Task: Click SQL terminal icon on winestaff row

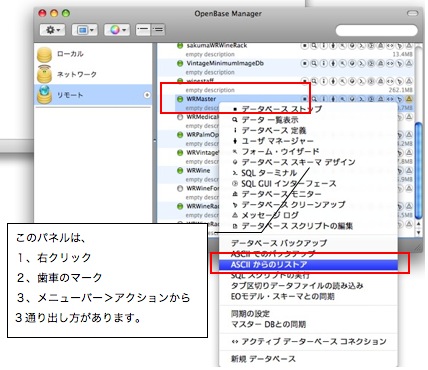Action: pyautogui.click(x=361, y=81)
